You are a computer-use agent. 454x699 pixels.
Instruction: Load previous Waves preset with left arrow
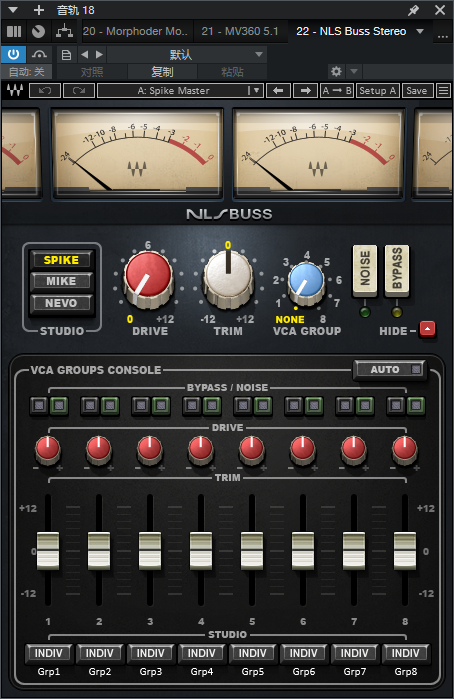pyautogui.click(x=279, y=90)
